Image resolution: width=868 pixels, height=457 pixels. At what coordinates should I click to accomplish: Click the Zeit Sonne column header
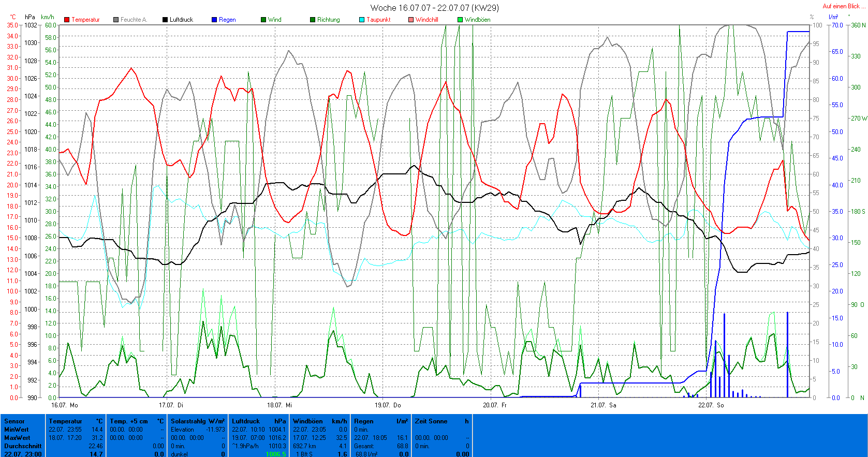click(x=442, y=421)
